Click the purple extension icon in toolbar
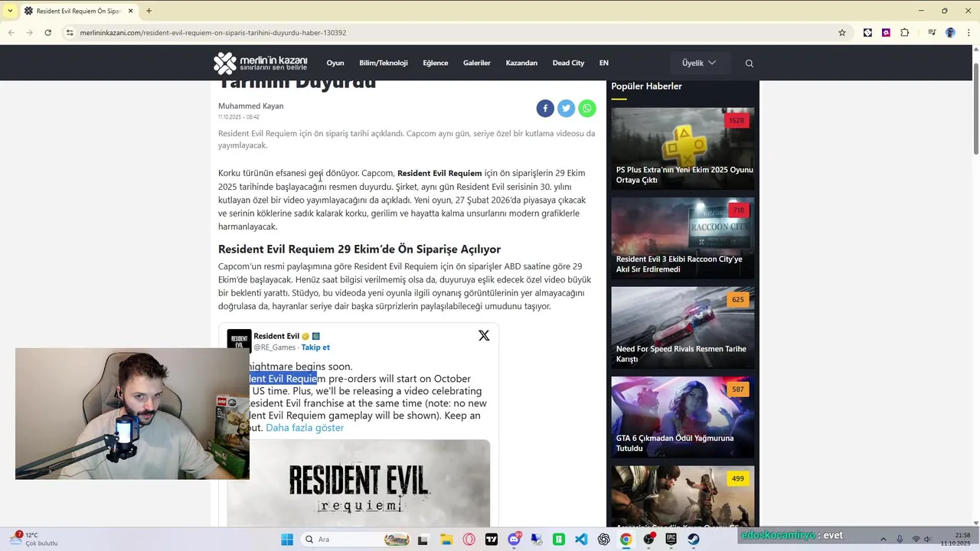 point(886,33)
